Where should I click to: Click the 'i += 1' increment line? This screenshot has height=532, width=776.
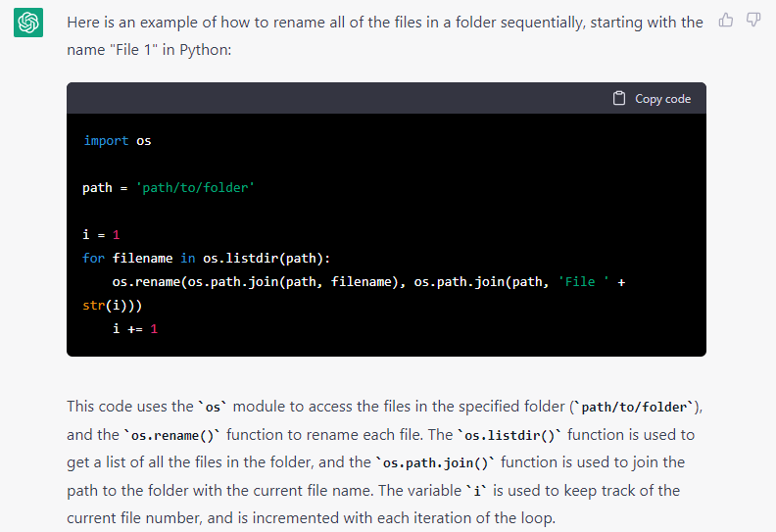(x=135, y=329)
